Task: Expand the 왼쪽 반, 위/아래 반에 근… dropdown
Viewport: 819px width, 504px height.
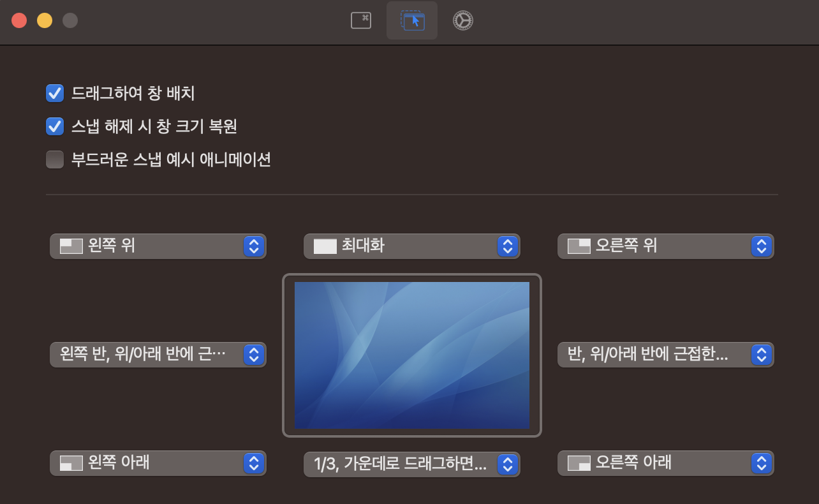Action: [x=158, y=354]
